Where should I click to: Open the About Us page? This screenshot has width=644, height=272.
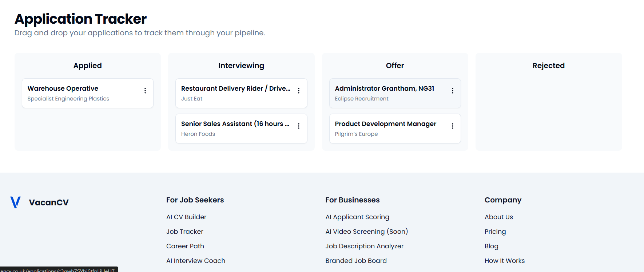coord(498,217)
